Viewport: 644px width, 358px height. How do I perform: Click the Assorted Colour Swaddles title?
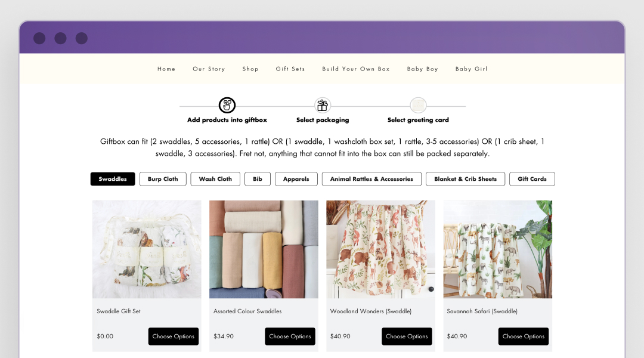tap(247, 311)
